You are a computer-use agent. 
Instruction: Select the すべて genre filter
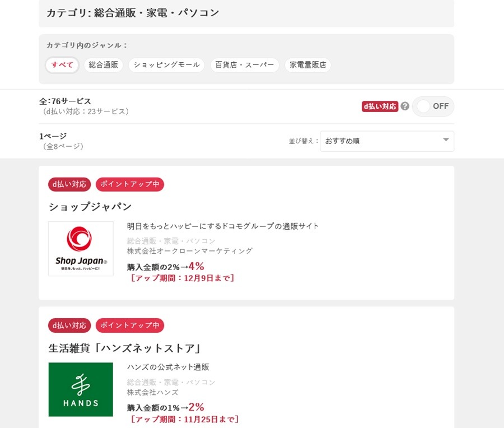(62, 65)
